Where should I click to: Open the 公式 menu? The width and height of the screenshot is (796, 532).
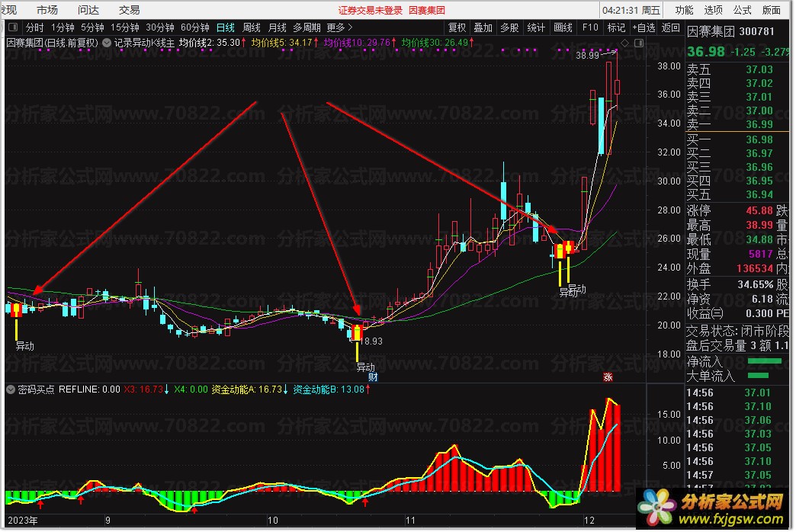742,10
